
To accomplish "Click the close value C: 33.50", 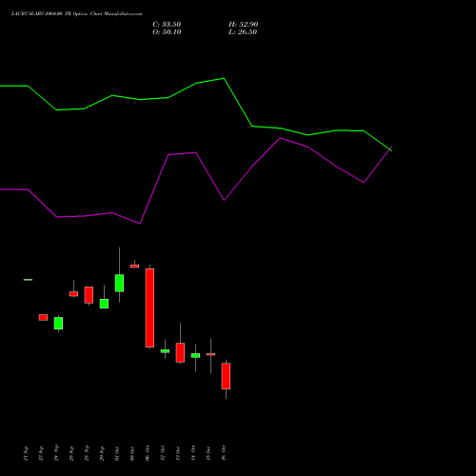I will [167, 25].
